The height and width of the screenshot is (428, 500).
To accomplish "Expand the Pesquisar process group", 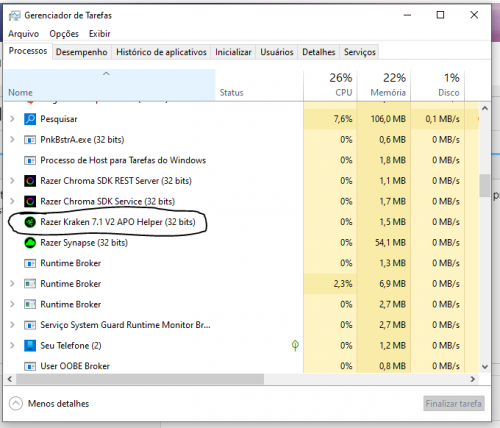I will (x=12, y=119).
